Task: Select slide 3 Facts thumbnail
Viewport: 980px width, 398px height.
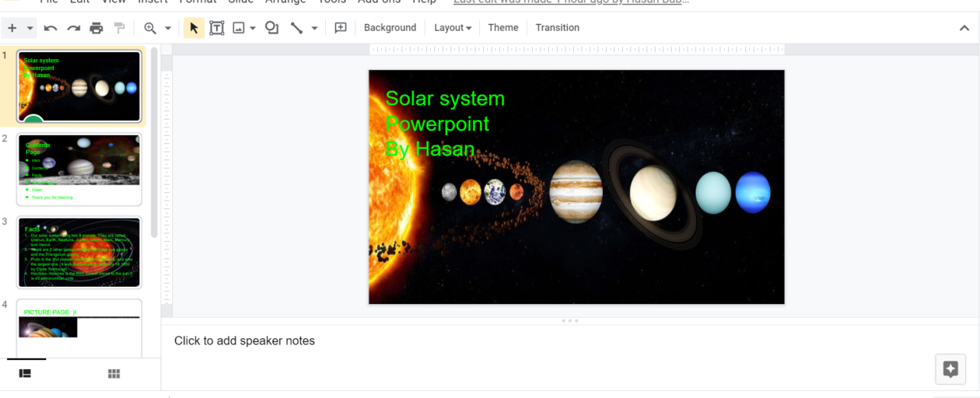Action: (x=79, y=253)
